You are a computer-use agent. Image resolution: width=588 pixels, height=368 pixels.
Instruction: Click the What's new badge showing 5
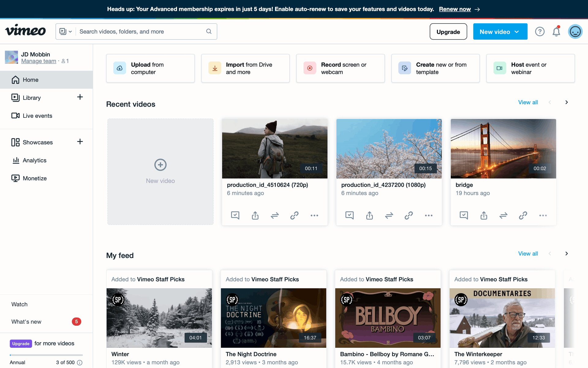tap(77, 321)
